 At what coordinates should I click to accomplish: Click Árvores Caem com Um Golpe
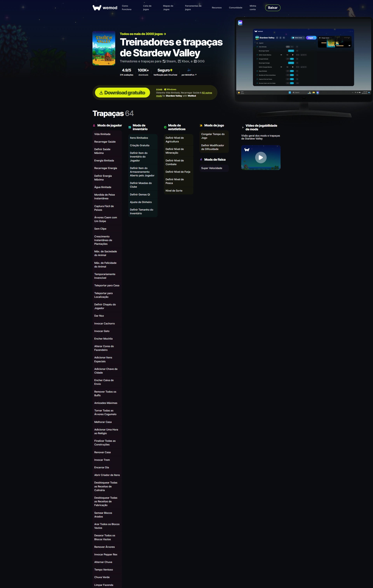pyautogui.click(x=107, y=219)
